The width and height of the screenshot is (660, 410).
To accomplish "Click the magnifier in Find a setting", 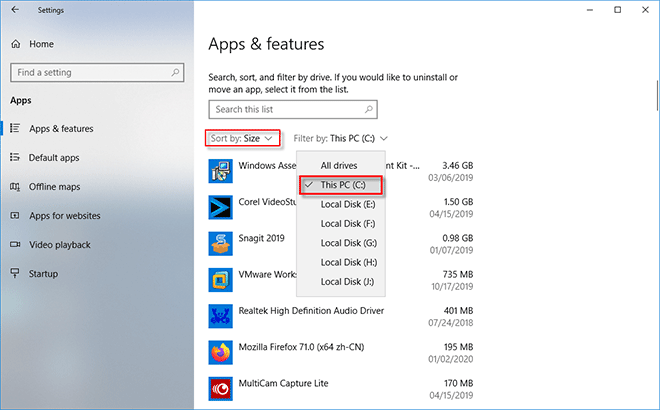I will click(175, 72).
